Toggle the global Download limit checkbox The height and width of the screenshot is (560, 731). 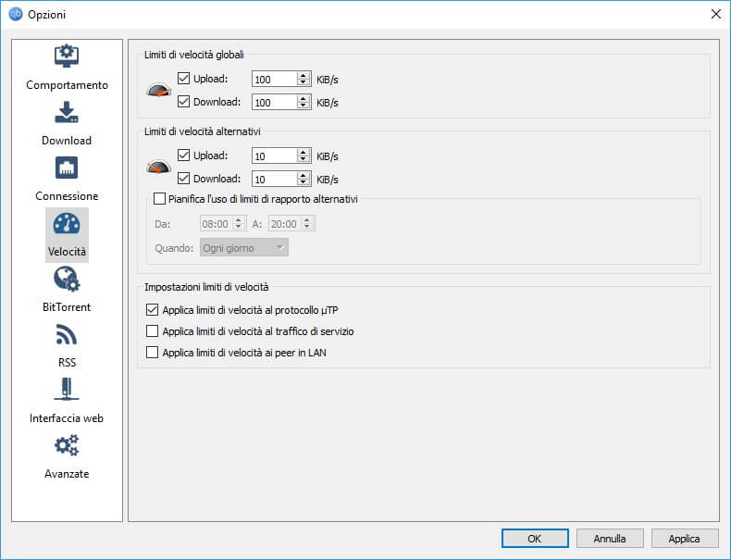click(184, 101)
